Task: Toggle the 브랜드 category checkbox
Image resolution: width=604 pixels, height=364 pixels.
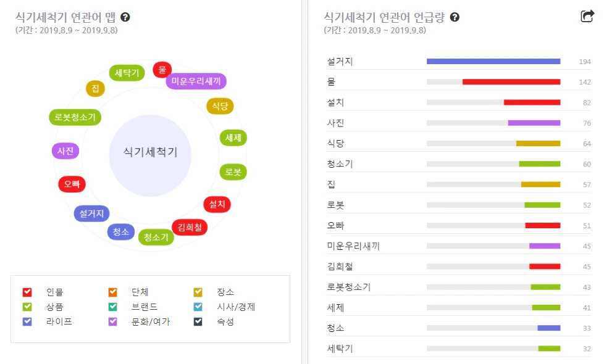Action: click(113, 307)
